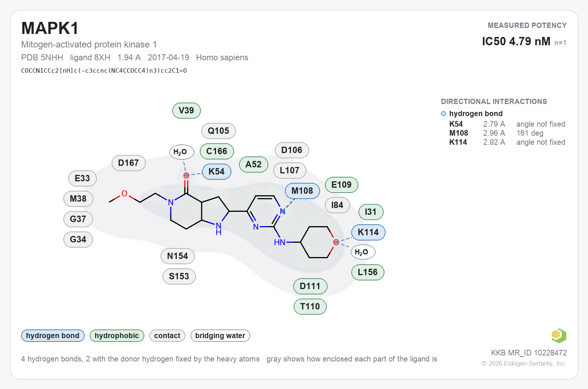588x389 pixels.
Task: Click the PDB 5NHH identifier
Action: click(x=42, y=58)
